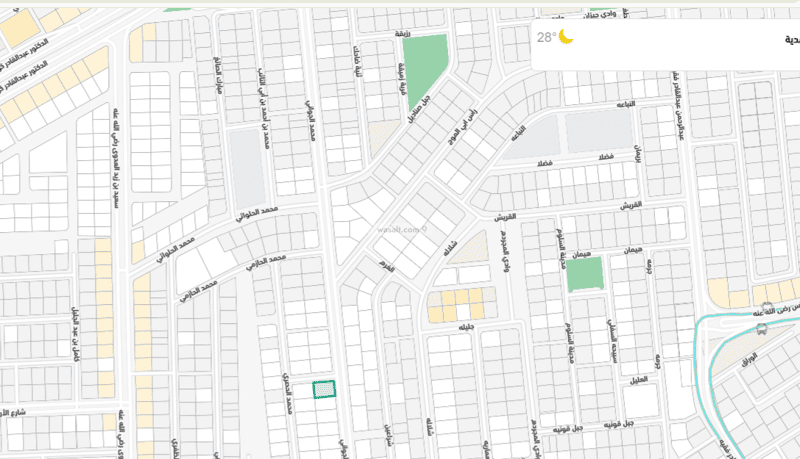
Task: Click the راس ابي الموج street label
Action: click(x=463, y=126)
